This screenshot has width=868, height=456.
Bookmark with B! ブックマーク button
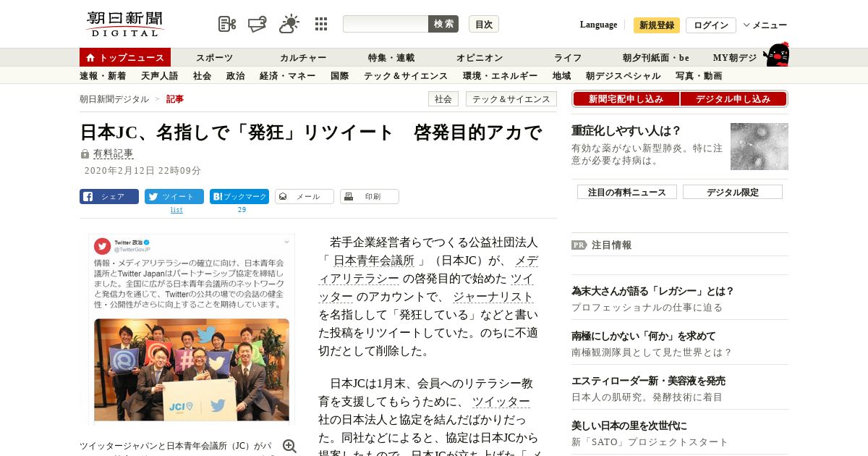(x=239, y=196)
